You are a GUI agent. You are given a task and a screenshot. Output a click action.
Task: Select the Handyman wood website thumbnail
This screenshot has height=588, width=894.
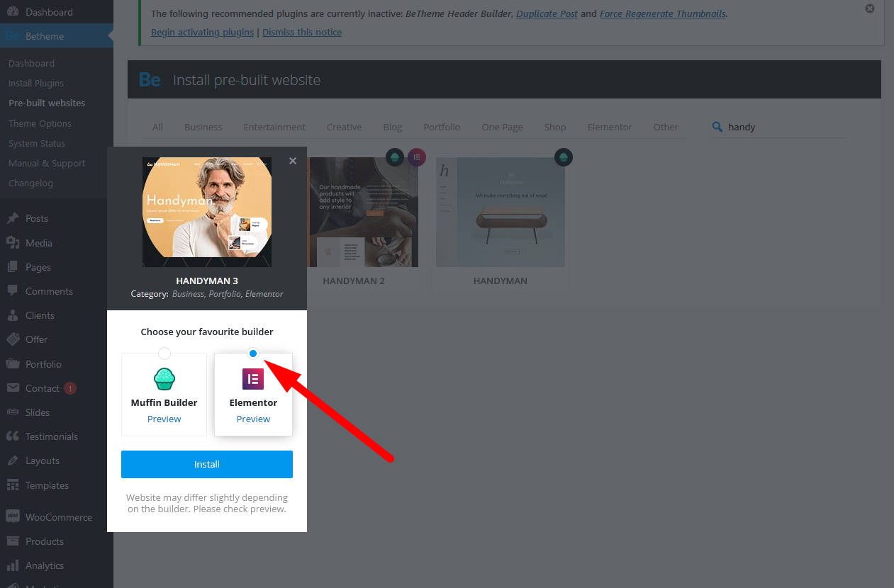coord(501,212)
